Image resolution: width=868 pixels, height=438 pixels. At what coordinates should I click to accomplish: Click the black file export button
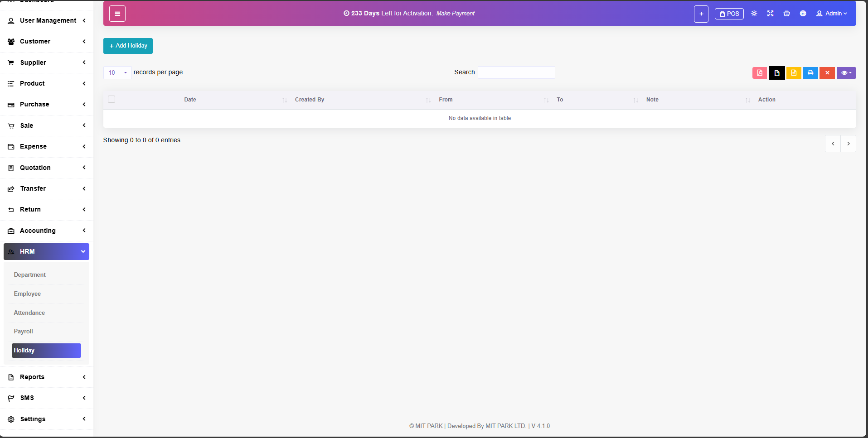click(776, 73)
